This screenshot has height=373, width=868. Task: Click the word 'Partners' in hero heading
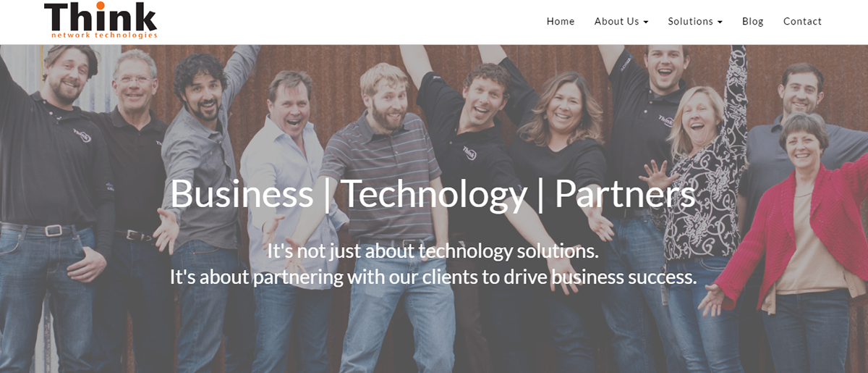point(625,193)
